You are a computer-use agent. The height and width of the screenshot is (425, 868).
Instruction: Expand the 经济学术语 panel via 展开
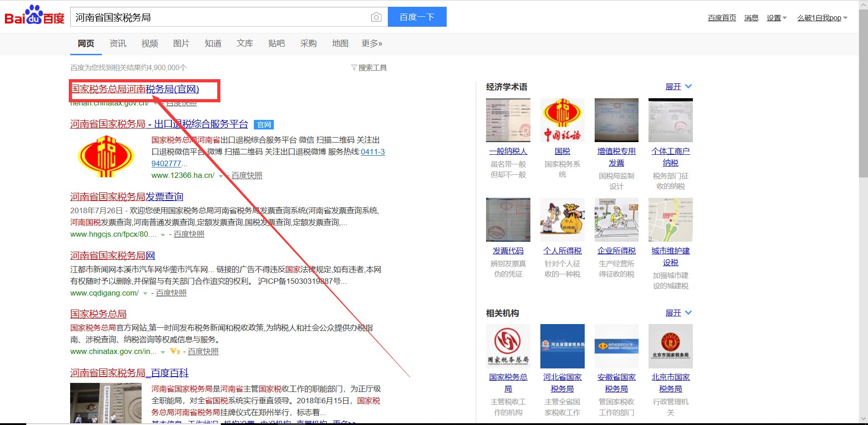[x=674, y=86]
